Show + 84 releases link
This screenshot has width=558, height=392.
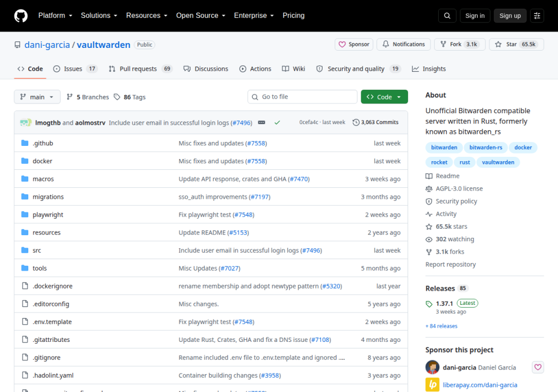coord(441,326)
